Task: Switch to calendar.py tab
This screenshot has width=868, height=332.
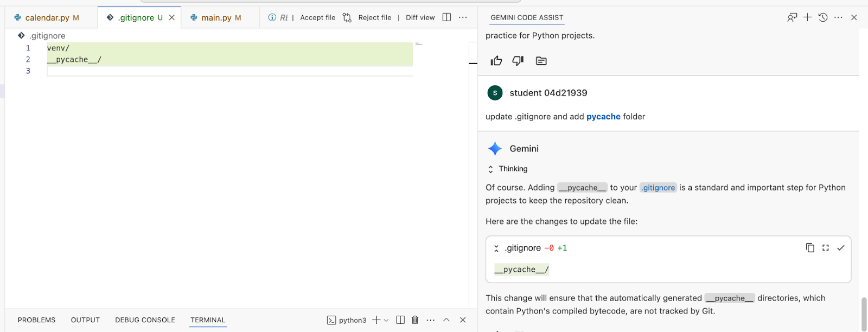Action: pos(47,17)
